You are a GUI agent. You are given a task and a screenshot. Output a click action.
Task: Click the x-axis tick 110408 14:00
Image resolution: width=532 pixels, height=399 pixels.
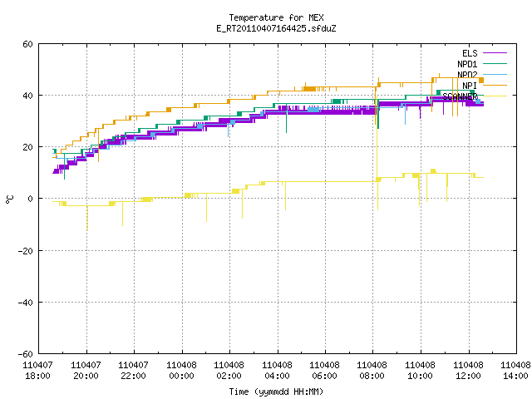pos(515,371)
